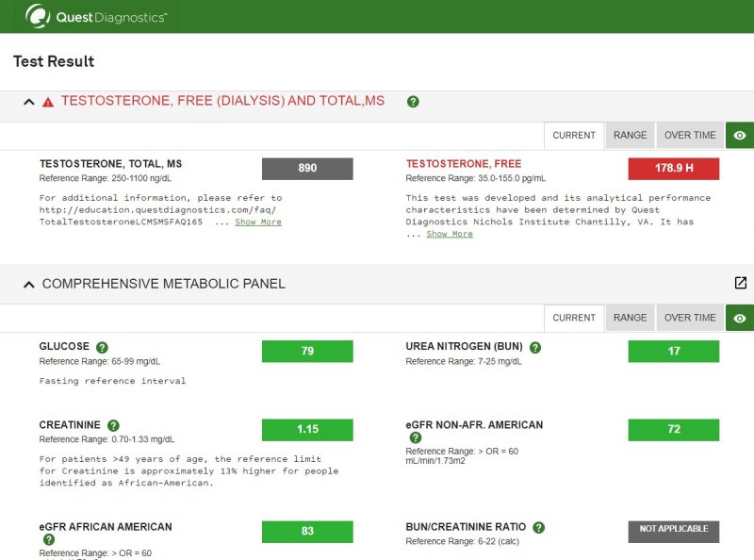Open help icon next to BUN/CREATININE RATIO
The height and width of the screenshot is (560, 754).
[539, 528]
